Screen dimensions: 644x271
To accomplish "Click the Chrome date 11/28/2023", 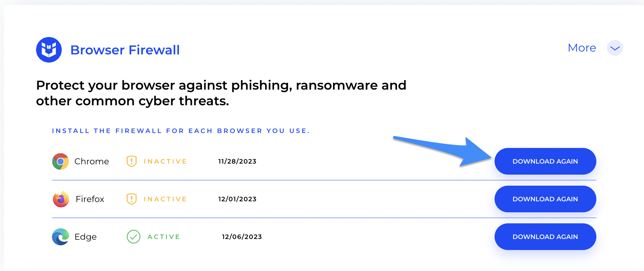I will (237, 161).
